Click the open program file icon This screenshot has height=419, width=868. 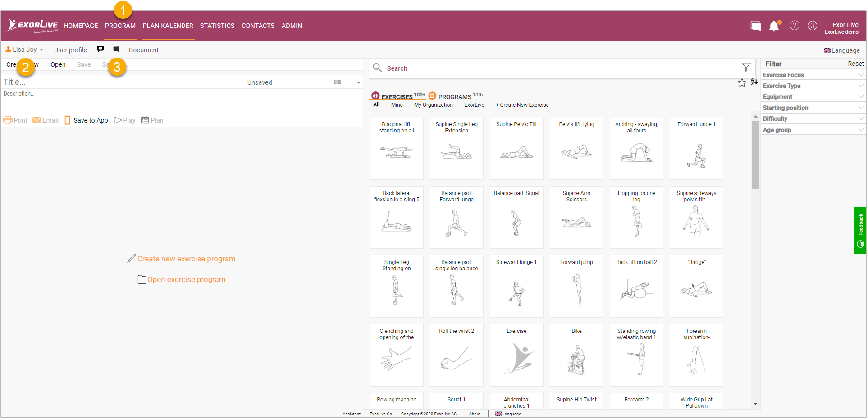point(142,279)
